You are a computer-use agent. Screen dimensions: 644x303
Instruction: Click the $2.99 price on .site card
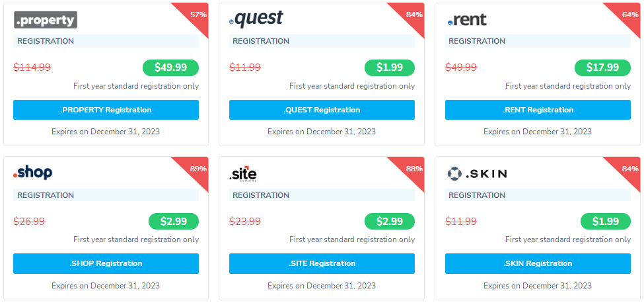click(389, 222)
